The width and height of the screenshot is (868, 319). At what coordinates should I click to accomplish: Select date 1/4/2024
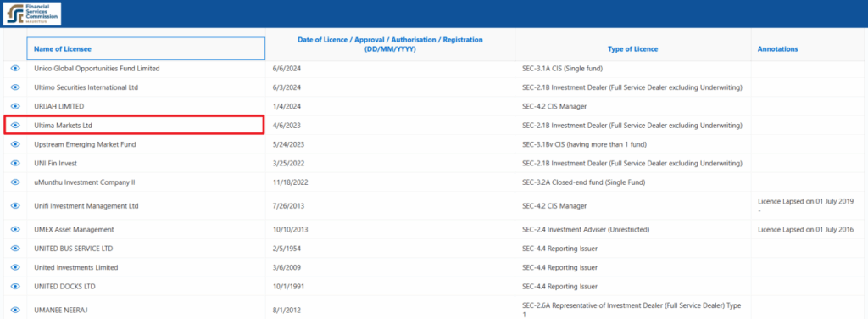point(287,106)
